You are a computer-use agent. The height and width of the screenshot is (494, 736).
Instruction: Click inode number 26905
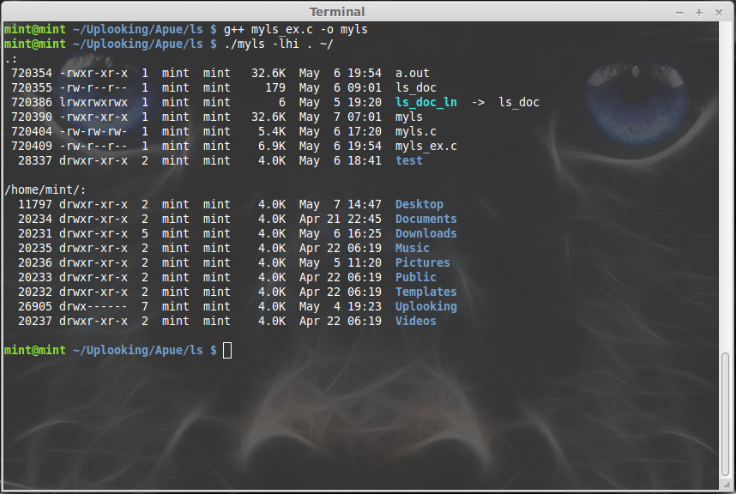[35, 306]
